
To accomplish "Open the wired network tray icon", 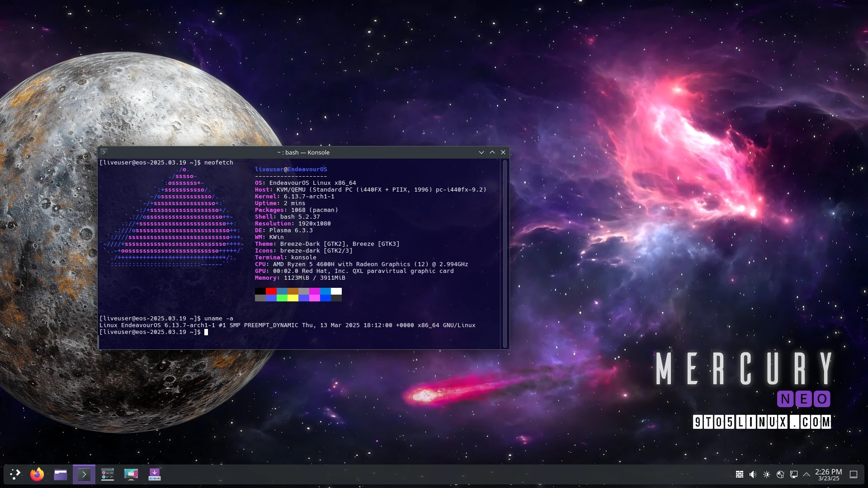I will coord(794,474).
